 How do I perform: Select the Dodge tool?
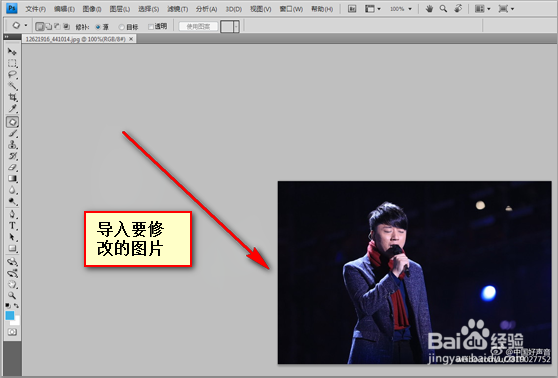12,201
